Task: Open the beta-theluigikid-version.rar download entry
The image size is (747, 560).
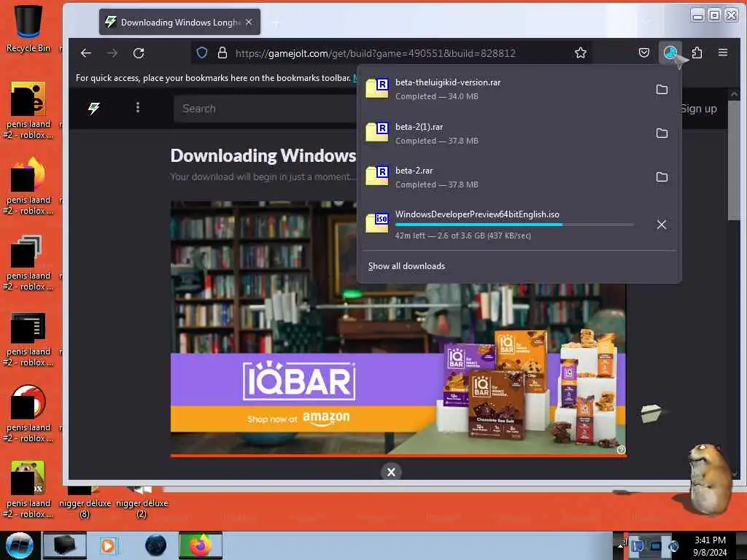Action: [x=505, y=89]
